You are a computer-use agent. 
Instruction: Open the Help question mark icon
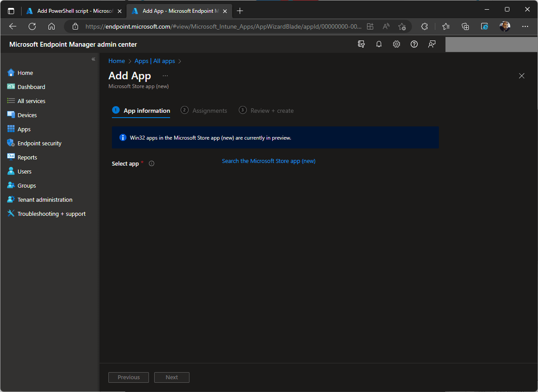(x=414, y=44)
